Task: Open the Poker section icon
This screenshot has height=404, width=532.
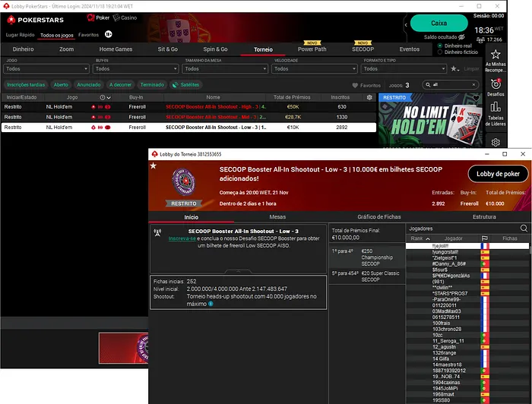Action: [x=90, y=17]
